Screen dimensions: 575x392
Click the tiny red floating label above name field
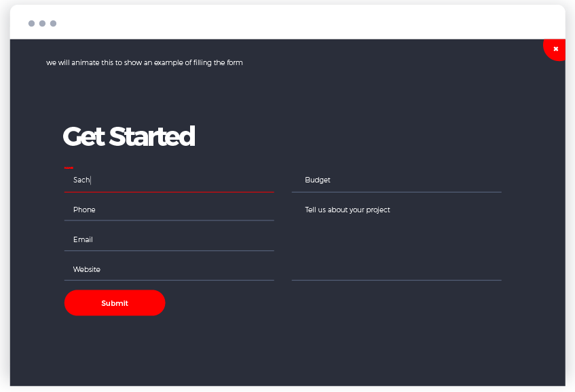coord(69,168)
